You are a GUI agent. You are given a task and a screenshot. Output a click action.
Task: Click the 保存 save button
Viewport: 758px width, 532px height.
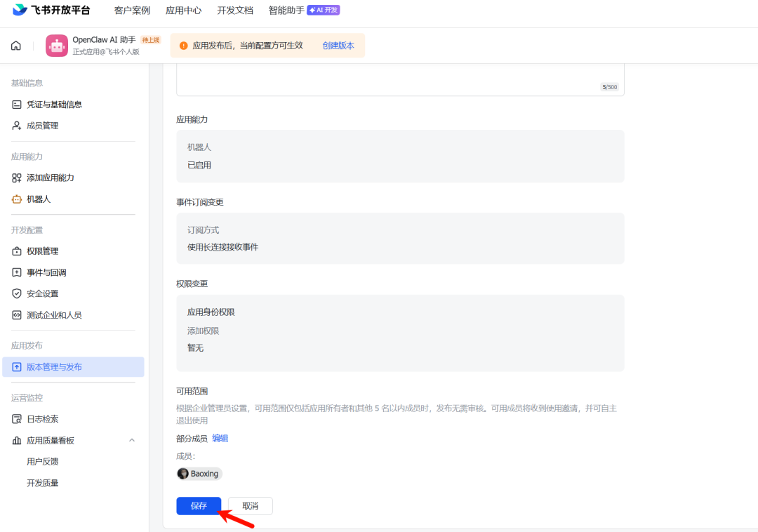[199, 505]
